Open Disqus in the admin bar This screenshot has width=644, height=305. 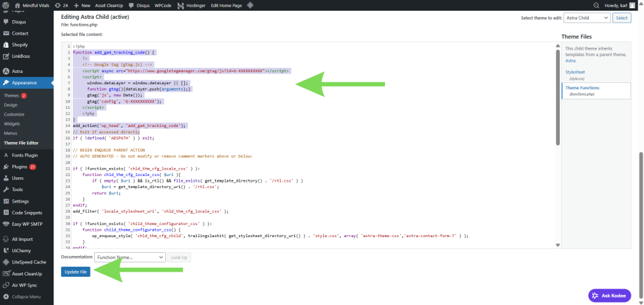pos(138,5)
